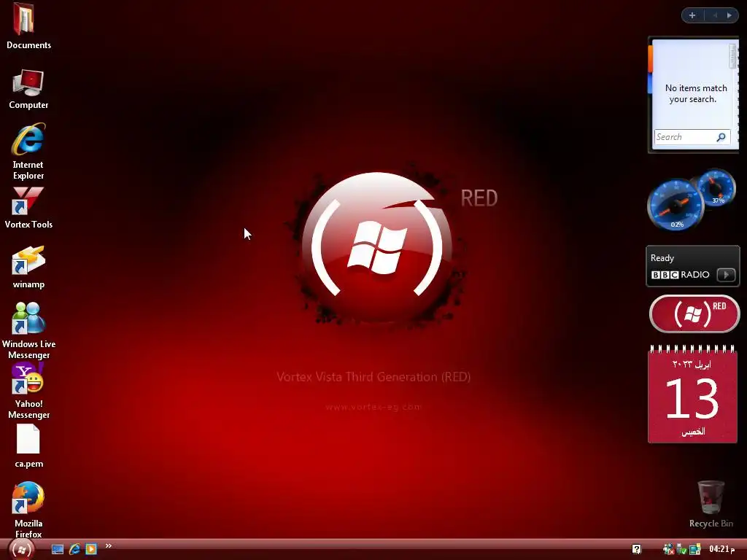This screenshot has width=747, height=560.
Task: Click the orange tab on the Contacts gadget
Action: click(x=650, y=59)
